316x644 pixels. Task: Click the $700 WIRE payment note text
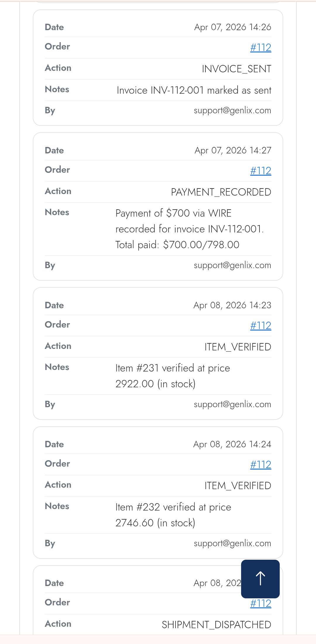pyautogui.click(x=190, y=229)
